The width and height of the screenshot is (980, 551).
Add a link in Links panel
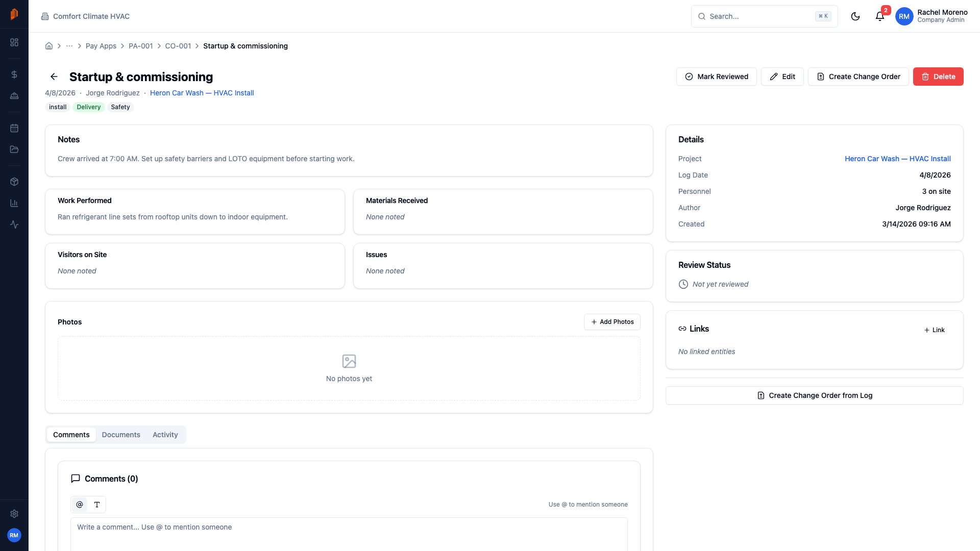934,330
